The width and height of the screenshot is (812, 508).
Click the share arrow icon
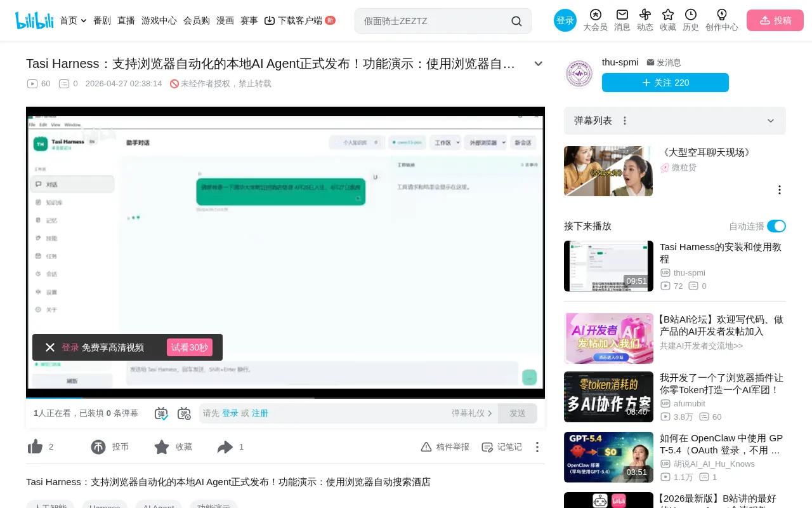click(x=225, y=447)
